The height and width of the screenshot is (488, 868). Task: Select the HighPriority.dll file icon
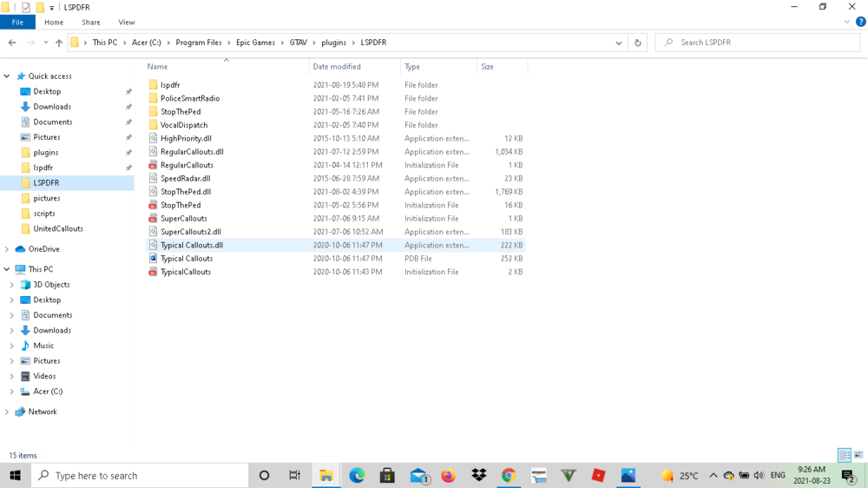tap(154, 138)
